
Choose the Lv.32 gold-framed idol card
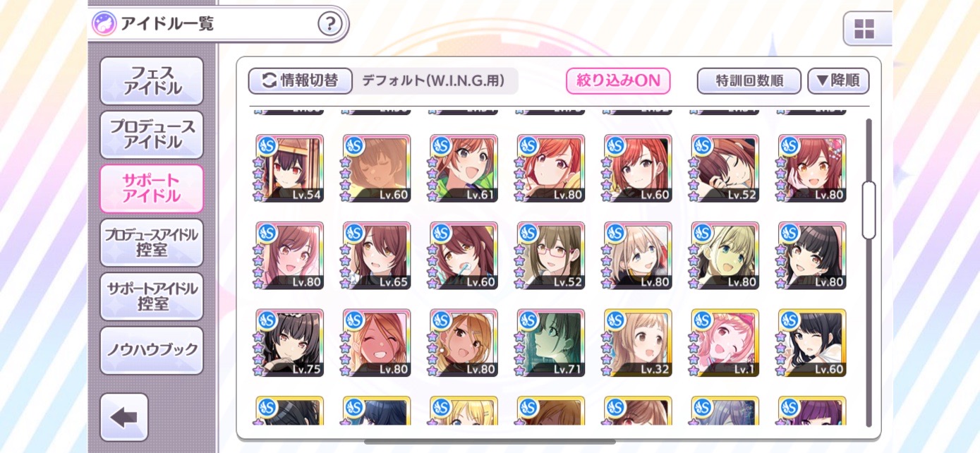638,343
